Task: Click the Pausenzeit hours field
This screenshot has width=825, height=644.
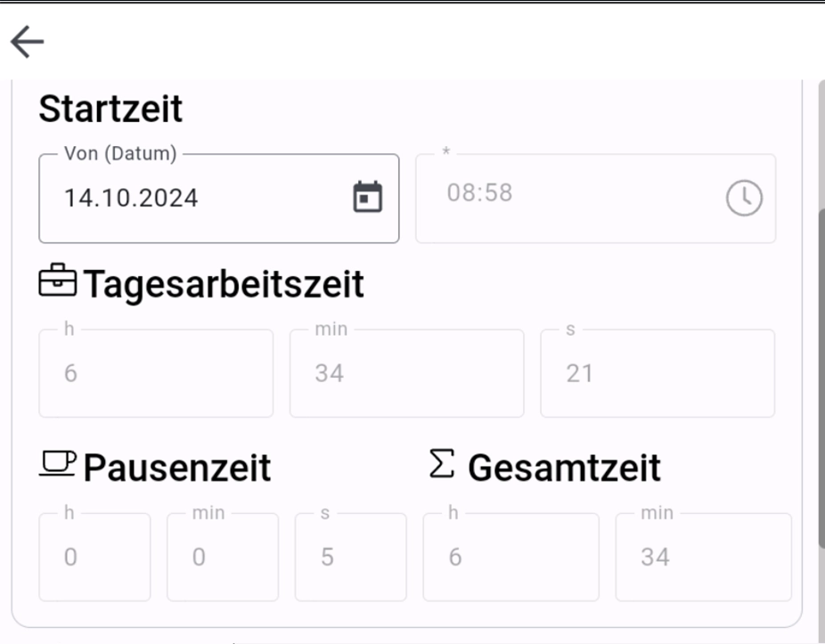Action: [94, 557]
